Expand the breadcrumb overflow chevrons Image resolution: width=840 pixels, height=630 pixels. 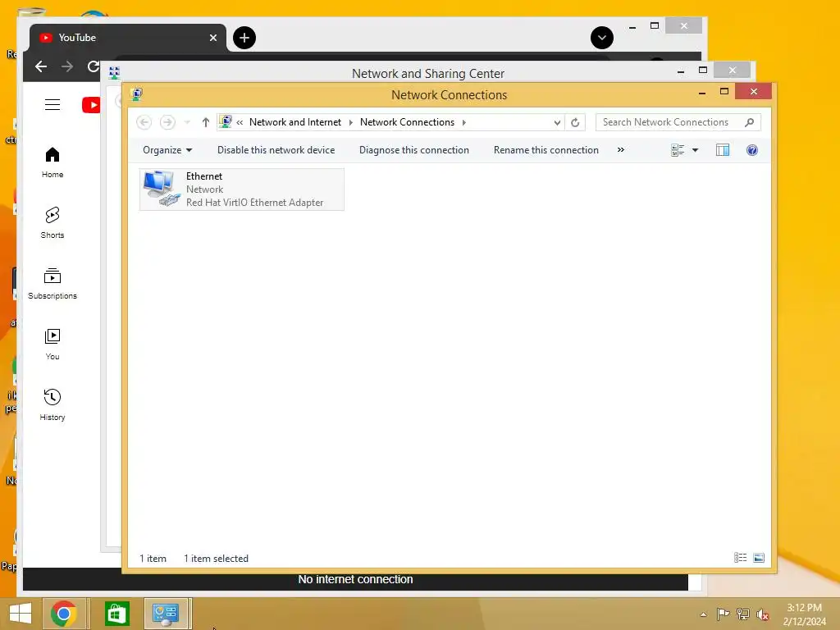(x=240, y=122)
